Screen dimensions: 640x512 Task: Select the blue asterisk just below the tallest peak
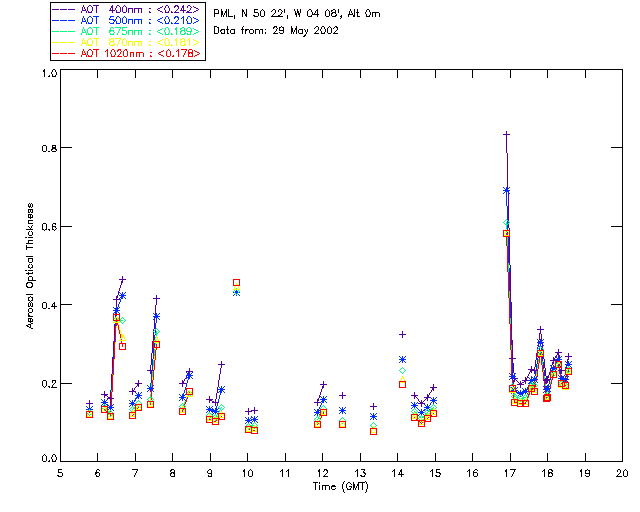(506, 190)
